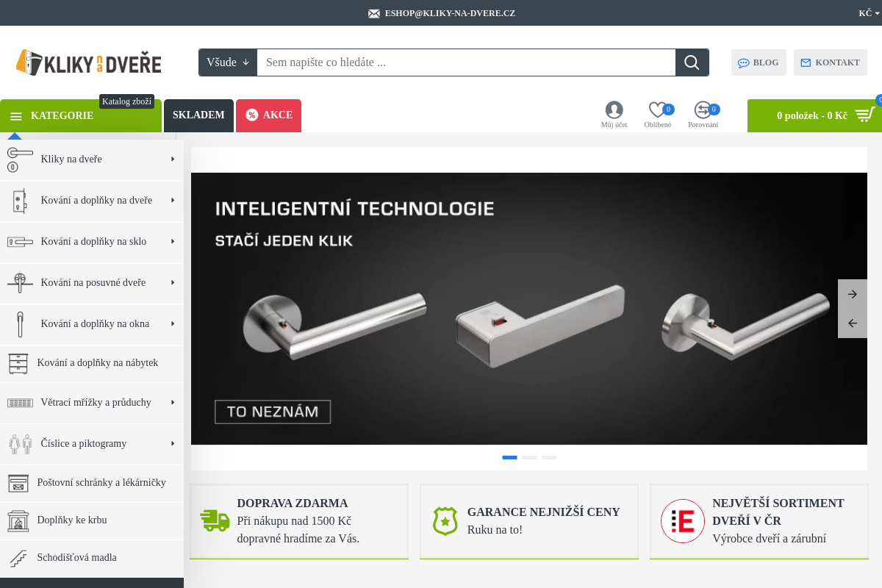
Task: Open the AKCE discounts tab
Action: (269, 115)
